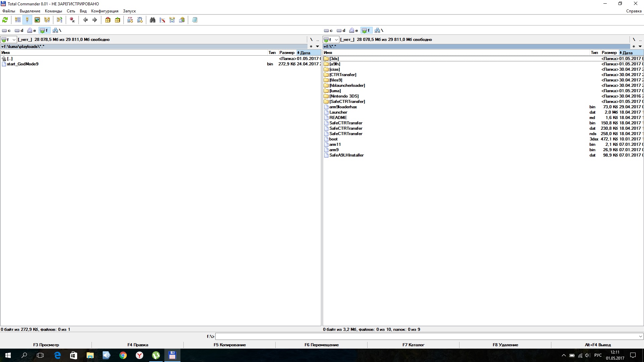Image resolution: width=644 pixels, height=362 pixels.
Task: Click the pack files toolbar icon
Action: (x=108, y=20)
